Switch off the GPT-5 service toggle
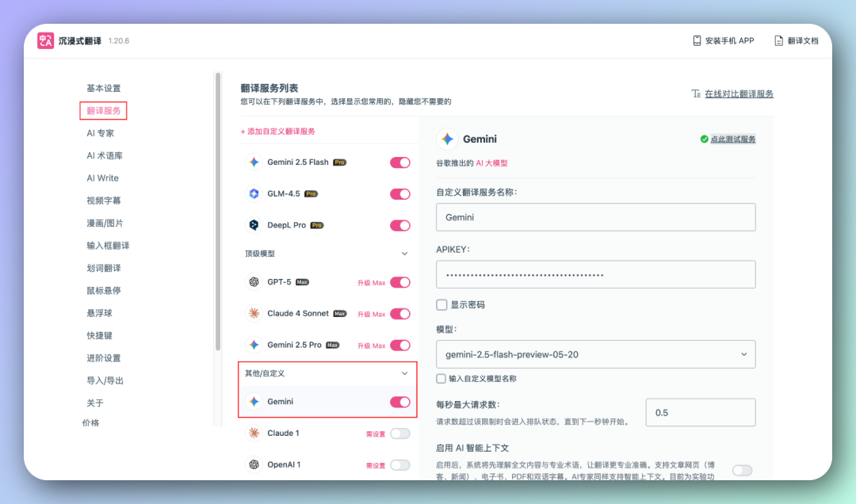 click(x=400, y=282)
